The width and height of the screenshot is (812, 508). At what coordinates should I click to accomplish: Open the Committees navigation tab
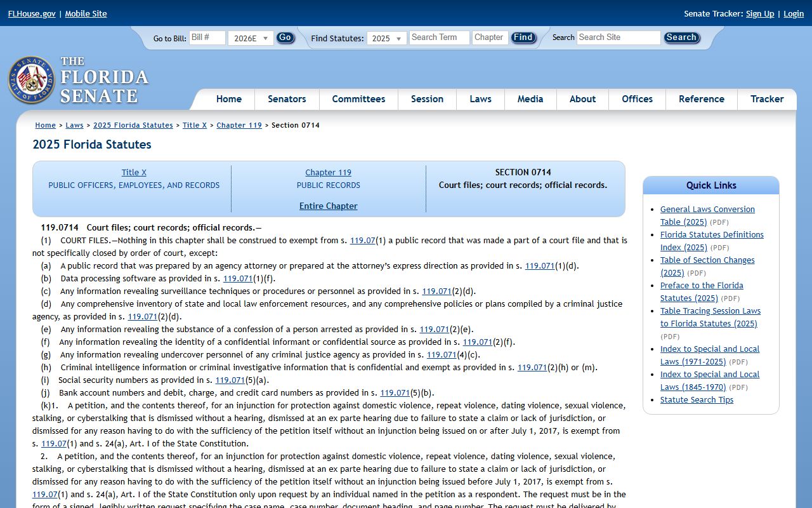click(x=358, y=99)
